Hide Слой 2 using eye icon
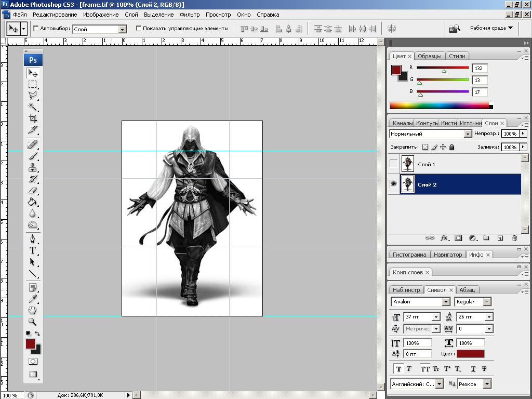The height and width of the screenshot is (399, 532). (393, 184)
